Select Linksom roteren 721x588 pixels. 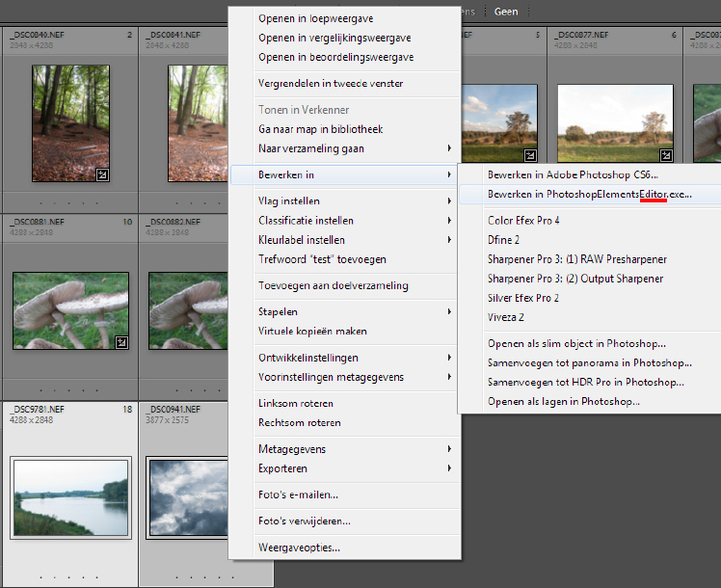[345, 403]
